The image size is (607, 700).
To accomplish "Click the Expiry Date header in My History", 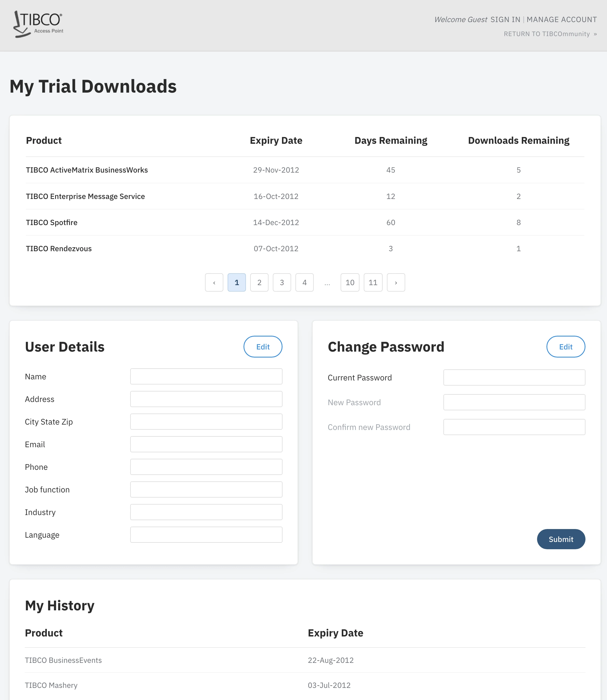I will click(x=335, y=633).
